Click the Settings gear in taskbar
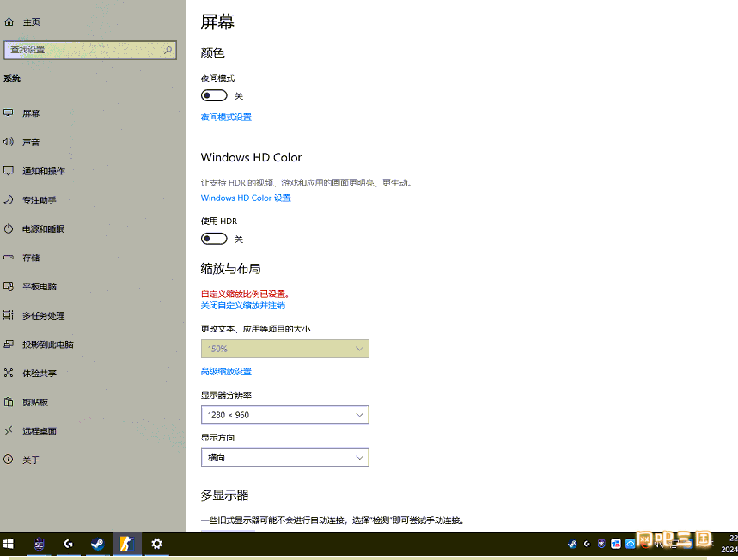This screenshot has height=560, width=738. tap(156, 544)
